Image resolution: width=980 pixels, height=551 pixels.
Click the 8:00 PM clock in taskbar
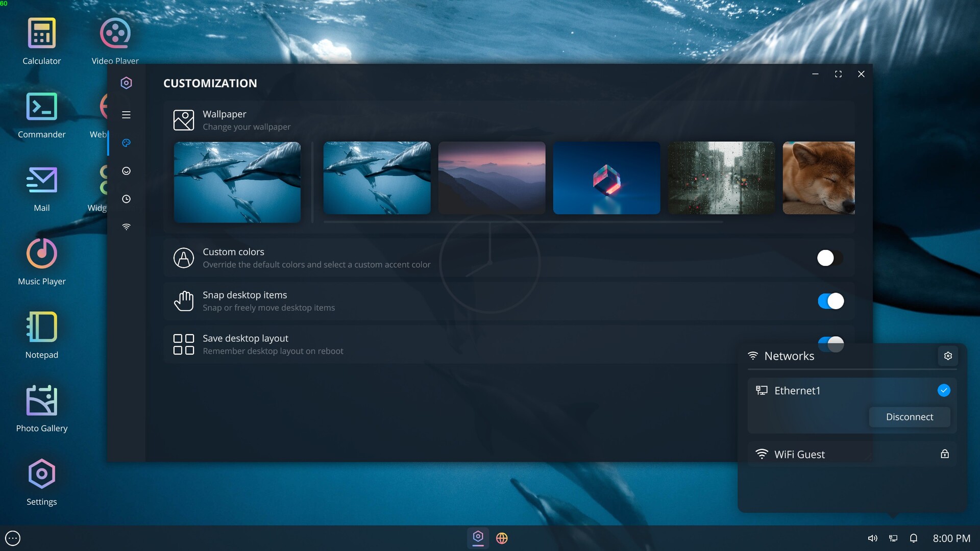pyautogui.click(x=951, y=538)
